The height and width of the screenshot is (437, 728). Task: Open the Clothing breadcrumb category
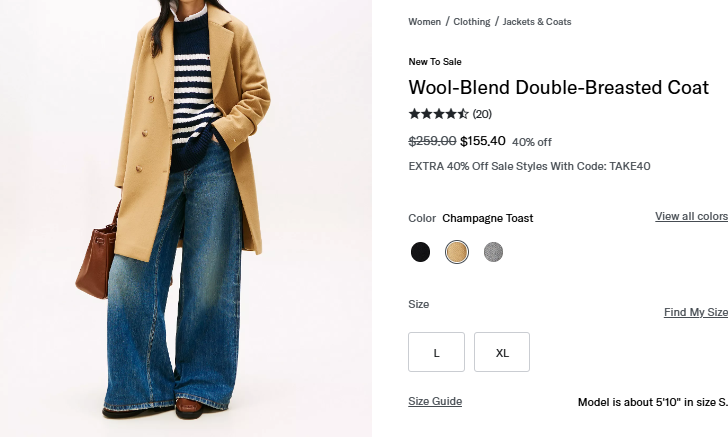tap(472, 21)
